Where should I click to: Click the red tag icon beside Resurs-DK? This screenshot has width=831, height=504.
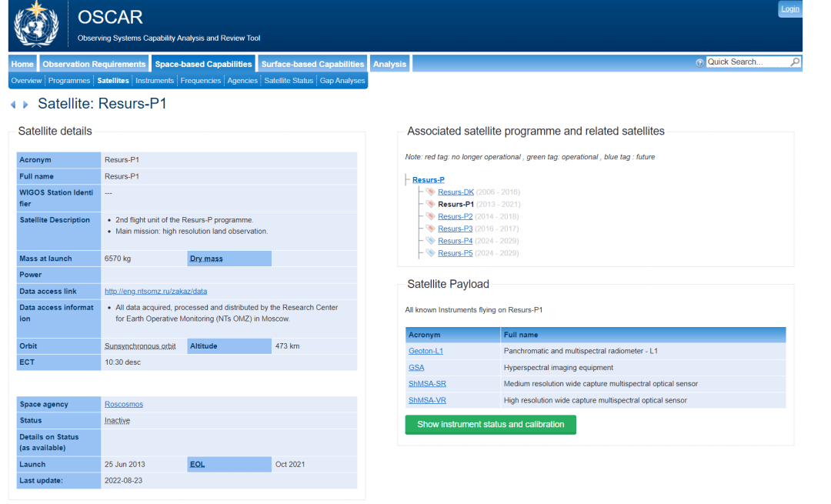click(x=431, y=192)
